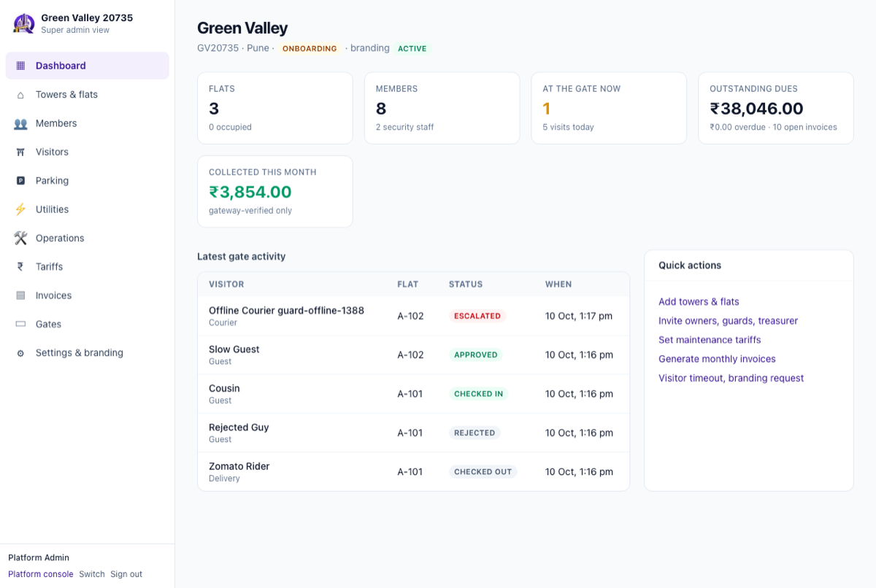Viewport: 876px width, 588px height.
Task: Click the Switch link at bottom
Action: [92, 574]
